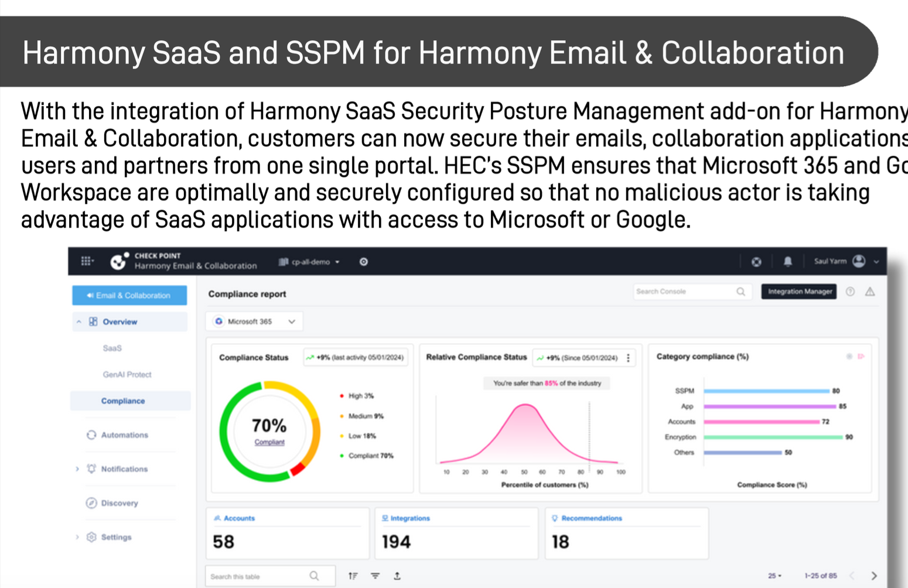Image resolution: width=908 pixels, height=588 pixels.
Task: Open Automations in the sidebar
Action: click(125, 435)
